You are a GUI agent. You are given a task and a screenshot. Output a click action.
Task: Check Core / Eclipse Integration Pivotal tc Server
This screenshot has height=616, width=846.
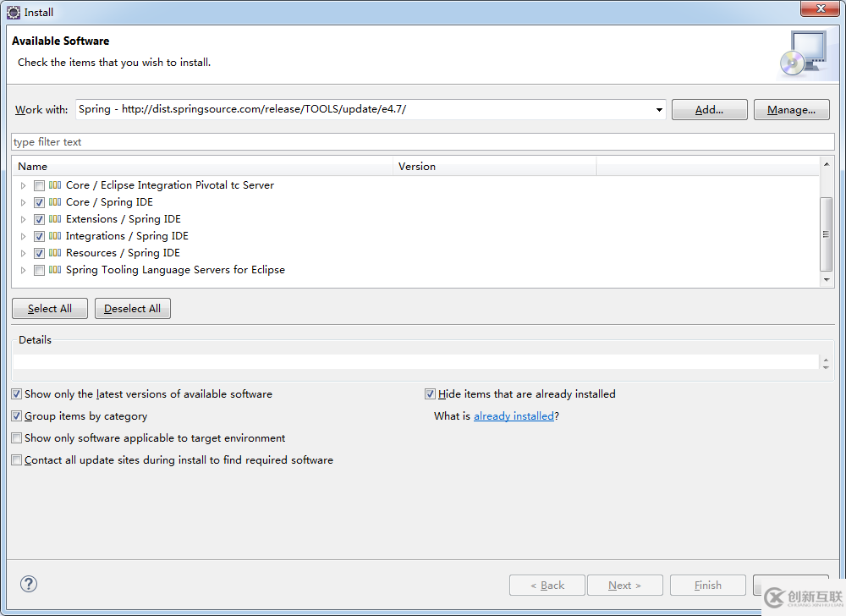point(39,185)
